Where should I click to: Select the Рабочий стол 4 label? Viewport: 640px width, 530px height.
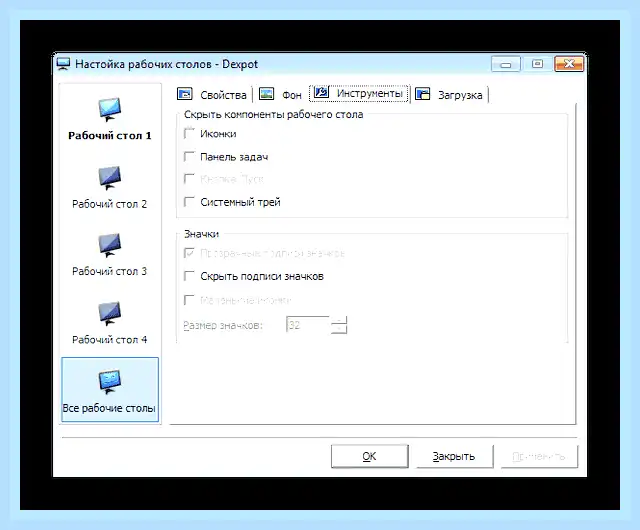pyautogui.click(x=109, y=339)
